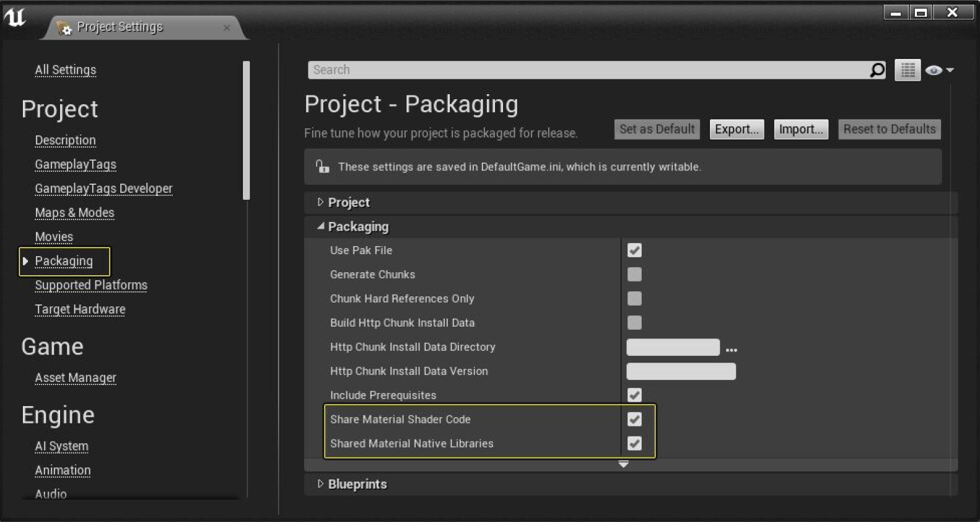Open GameplayTags settings

[x=76, y=164]
